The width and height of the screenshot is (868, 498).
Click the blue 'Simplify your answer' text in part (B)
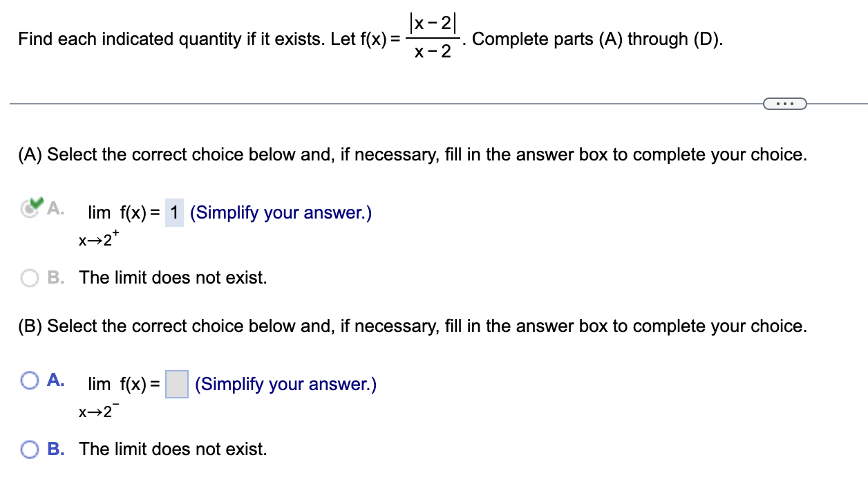[285, 384]
